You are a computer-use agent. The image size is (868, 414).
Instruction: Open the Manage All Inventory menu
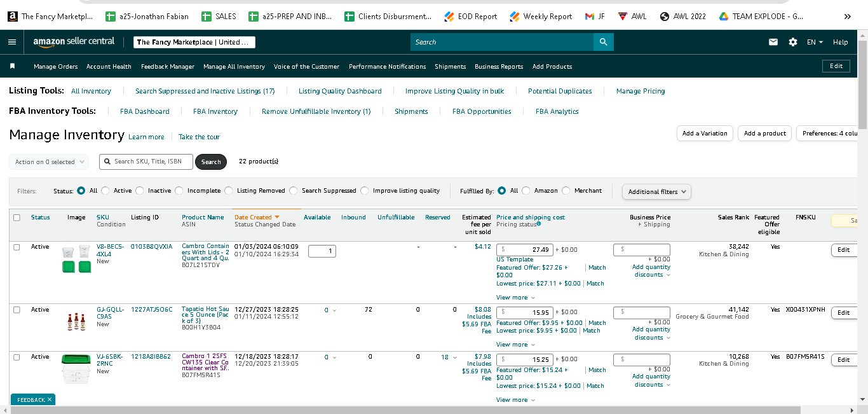(x=234, y=66)
